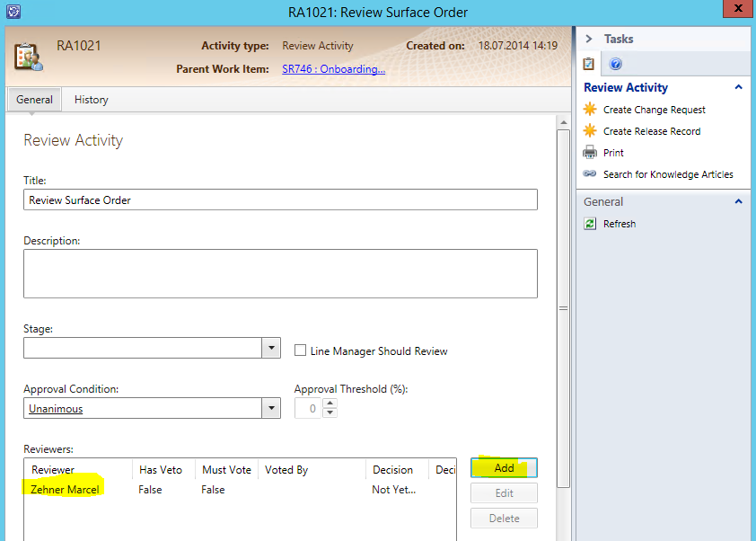Click the review activity icon in header
756x541 pixels.
click(29, 56)
